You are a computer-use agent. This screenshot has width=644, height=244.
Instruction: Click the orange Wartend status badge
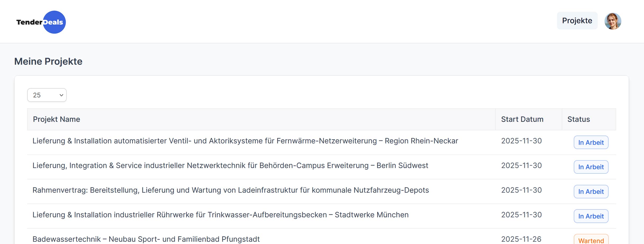pos(591,240)
